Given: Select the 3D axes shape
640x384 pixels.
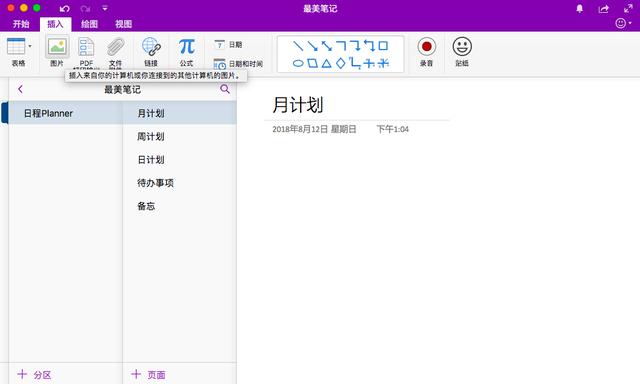Looking at the screenshot, I should pos(383,63).
